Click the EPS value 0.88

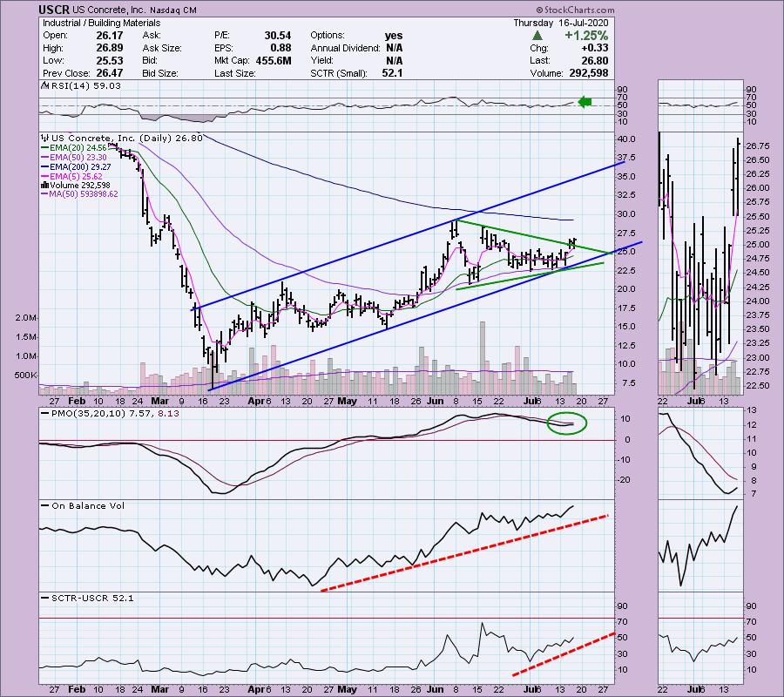280,48
